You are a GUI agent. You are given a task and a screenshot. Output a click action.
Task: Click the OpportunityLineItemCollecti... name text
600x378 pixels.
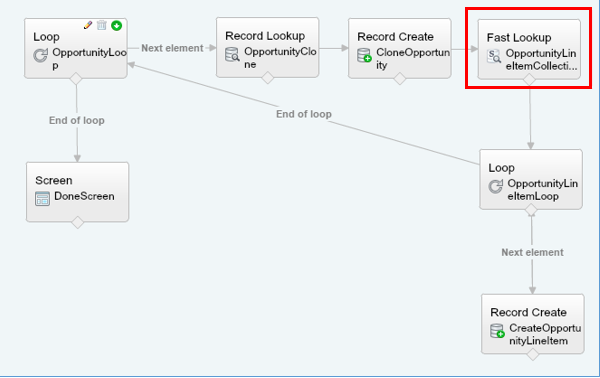541,60
